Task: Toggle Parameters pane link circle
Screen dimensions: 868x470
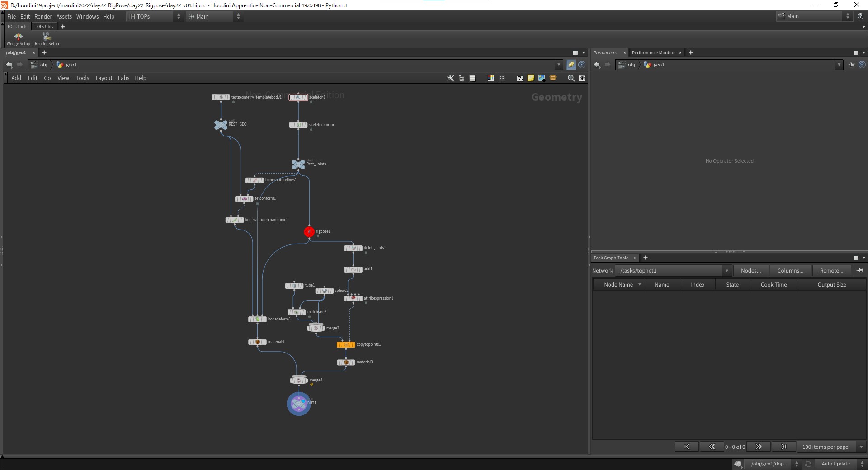Action: tap(862, 65)
